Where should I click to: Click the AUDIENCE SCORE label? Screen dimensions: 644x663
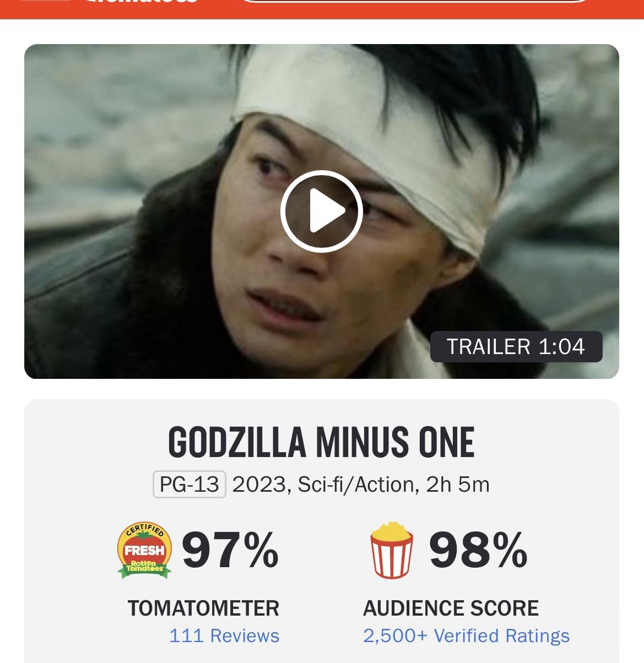tap(451, 608)
